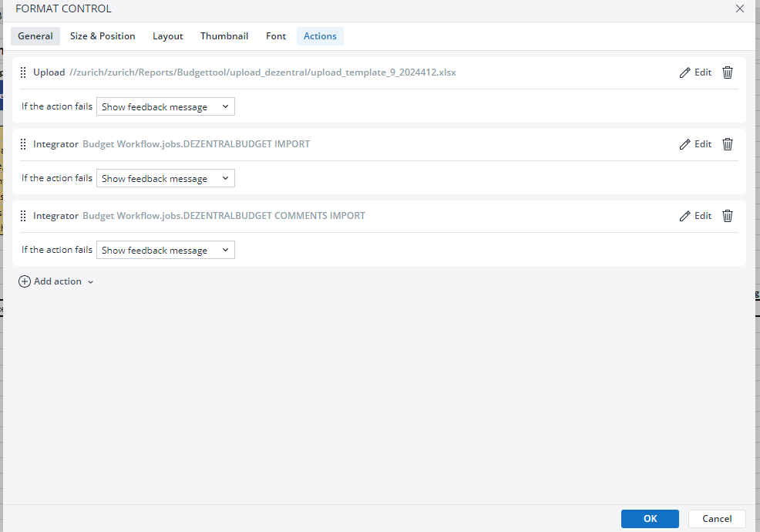Image resolution: width=760 pixels, height=532 pixels.
Task: Go to the Layout tab
Action: 167,36
